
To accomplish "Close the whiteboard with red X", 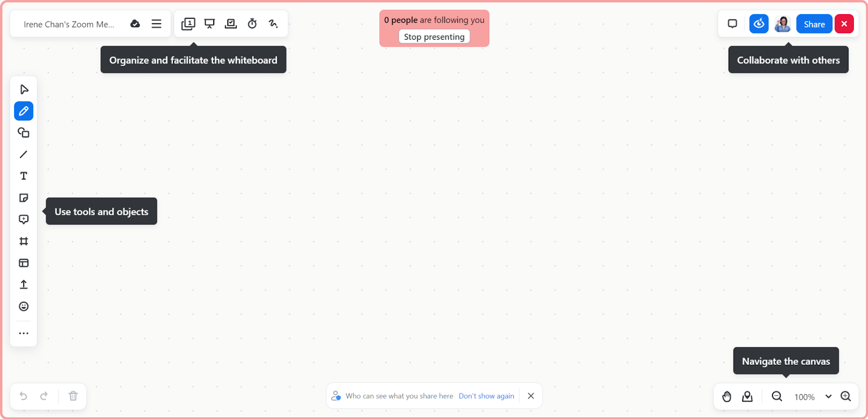I will [844, 24].
